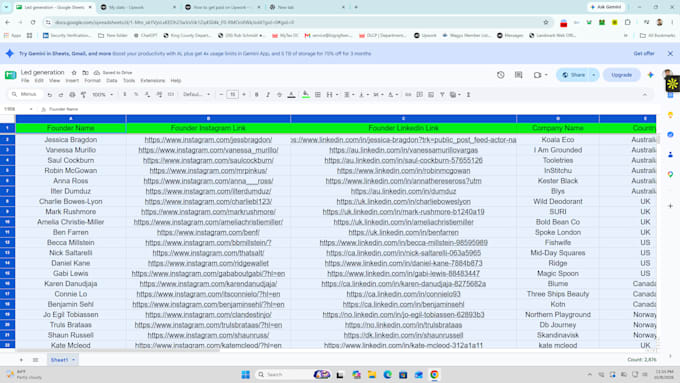Viewport: 680px width, 383px height.
Task: Add a new sheet
Action: tap(21, 360)
